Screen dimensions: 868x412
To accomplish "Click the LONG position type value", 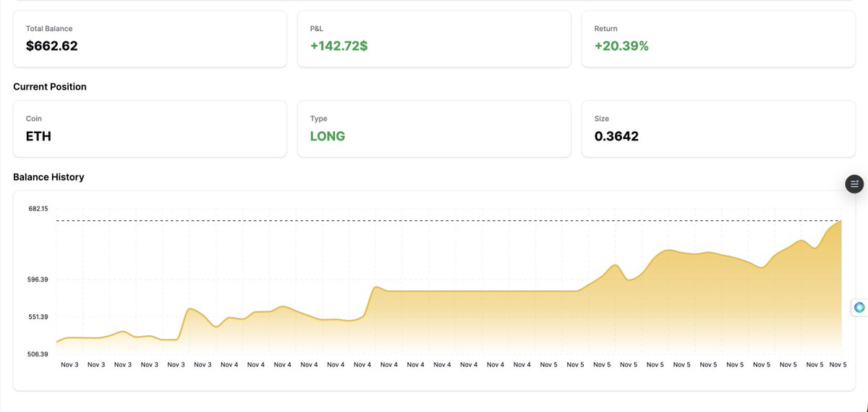I will 328,136.
